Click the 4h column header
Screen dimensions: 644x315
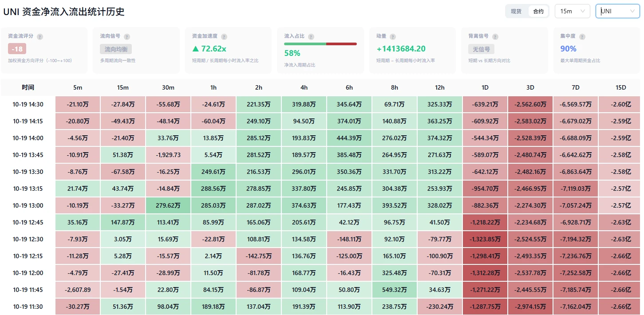pos(304,87)
